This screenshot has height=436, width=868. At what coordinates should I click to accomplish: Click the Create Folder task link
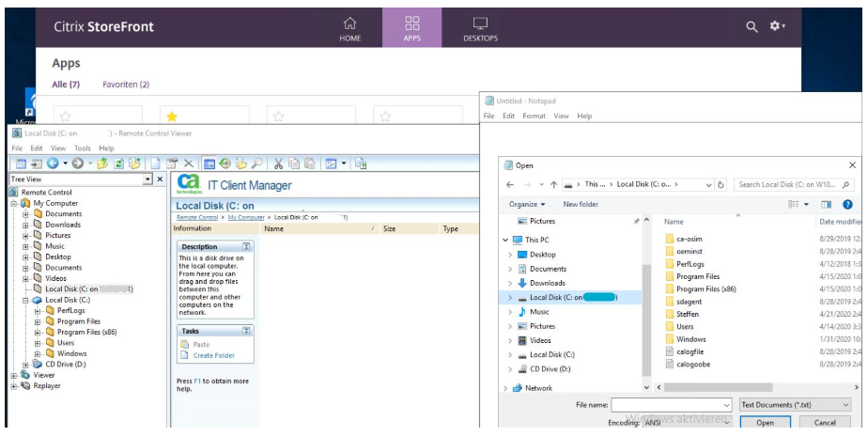tap(213, 355)
